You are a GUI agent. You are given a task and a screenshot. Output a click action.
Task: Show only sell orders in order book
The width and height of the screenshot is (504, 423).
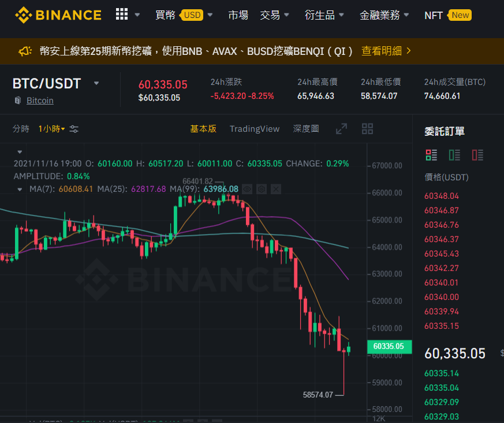pos(477,155)
